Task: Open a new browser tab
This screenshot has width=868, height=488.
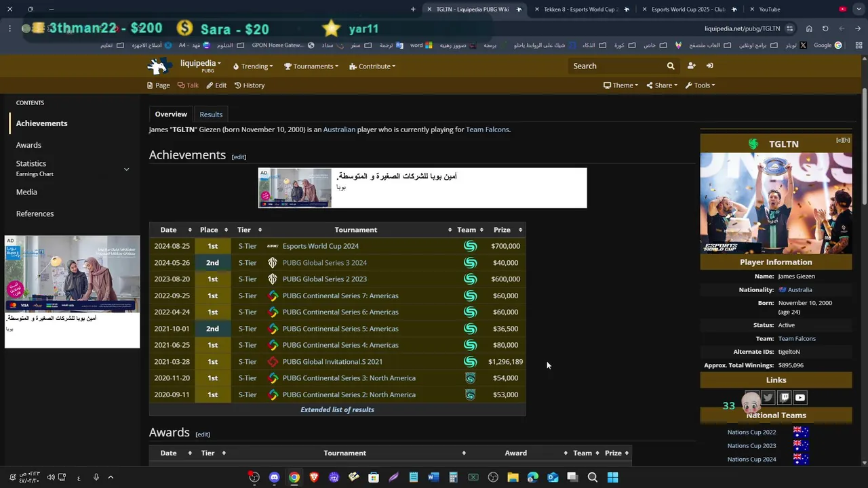Action: coord(413,9)
